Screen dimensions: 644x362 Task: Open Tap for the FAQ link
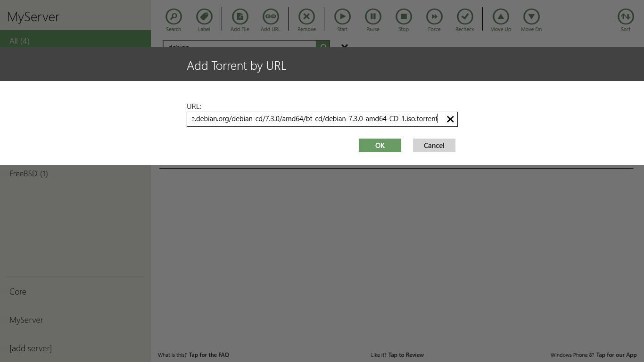[209, 355]
